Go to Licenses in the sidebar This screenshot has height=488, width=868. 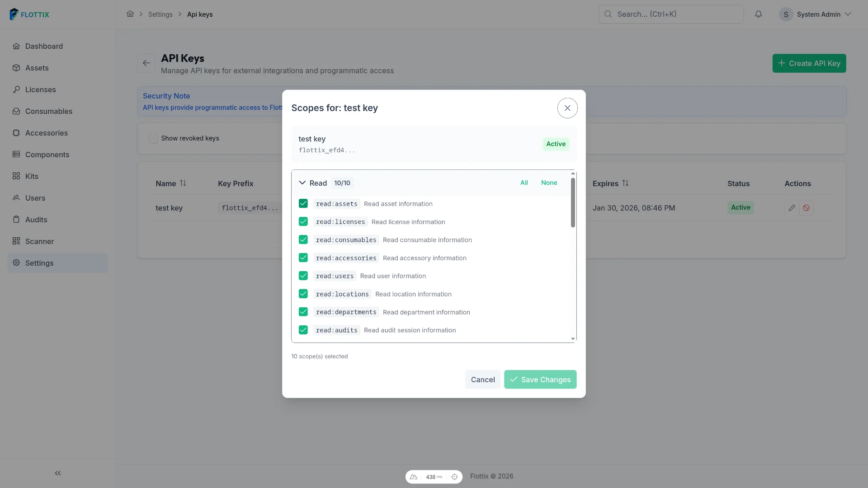[x=40, y=89]
